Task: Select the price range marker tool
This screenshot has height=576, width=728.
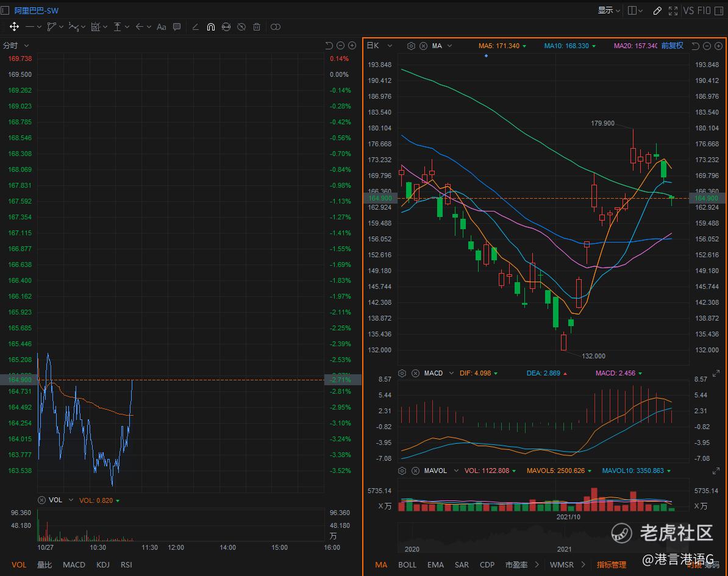Action: pyautogui.click(x=118, y=27)
